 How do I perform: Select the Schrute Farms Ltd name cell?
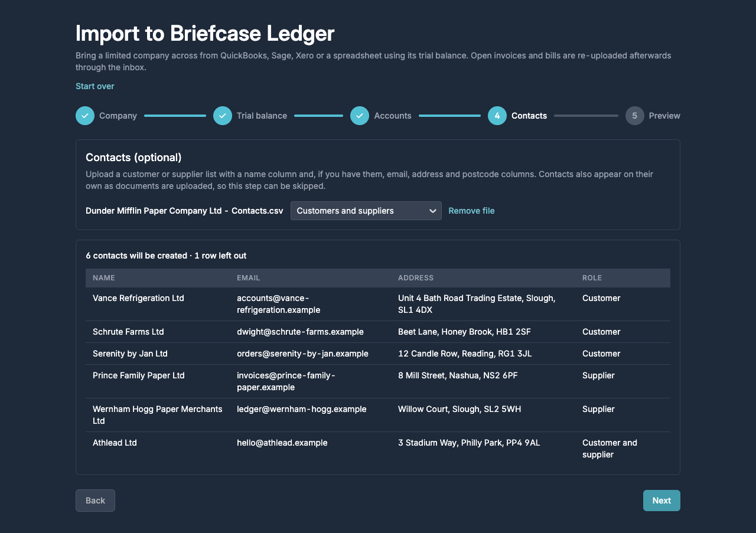[x=128, y=332]
